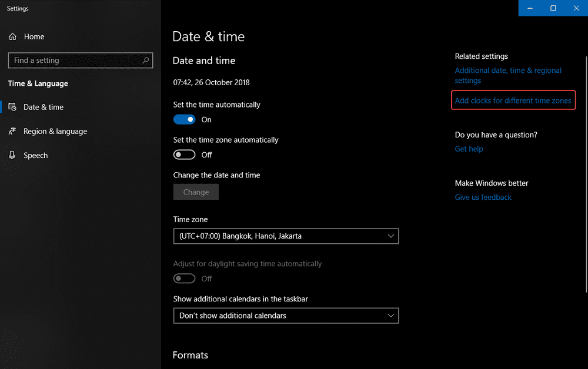The height and width of the screenshot is (369, 588).
Task: Toggle Adjust for daylight saving time
Action: click(x=184, y=279)
